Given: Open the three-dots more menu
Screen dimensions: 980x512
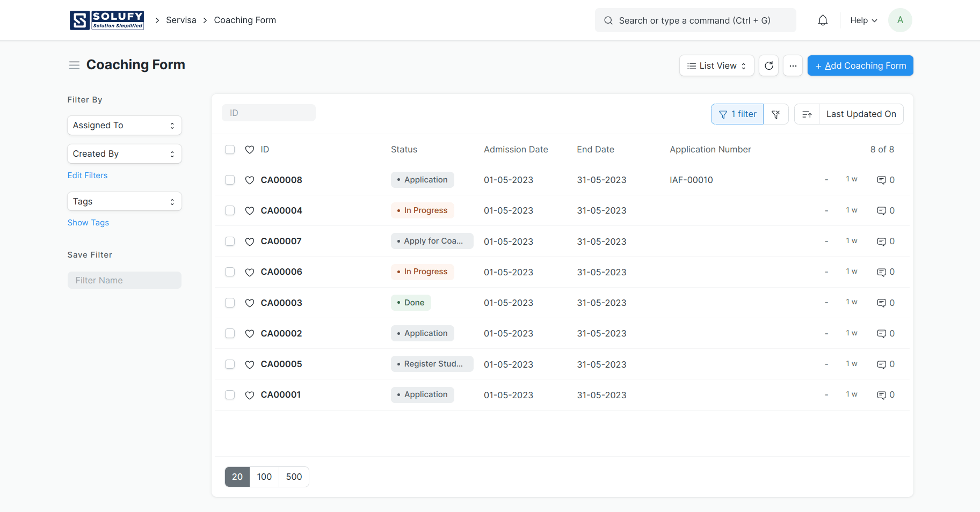Looking at the screenshot, I should [x=793, y=65].
